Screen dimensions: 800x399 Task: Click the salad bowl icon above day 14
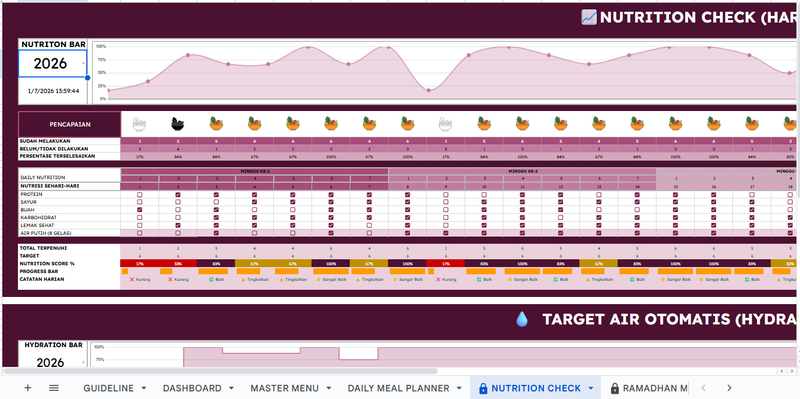(637, 123)
